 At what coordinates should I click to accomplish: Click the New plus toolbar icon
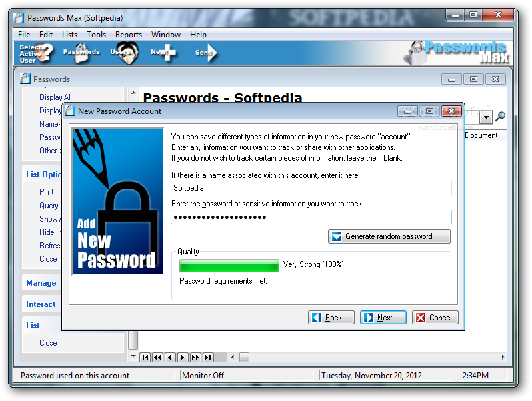[x=163, y=53]
